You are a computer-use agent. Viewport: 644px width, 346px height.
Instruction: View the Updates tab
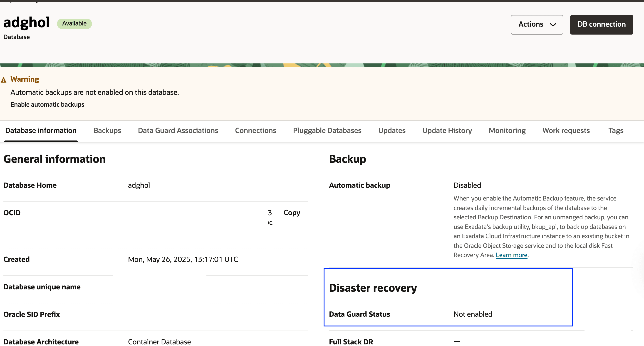pos(392,130)
